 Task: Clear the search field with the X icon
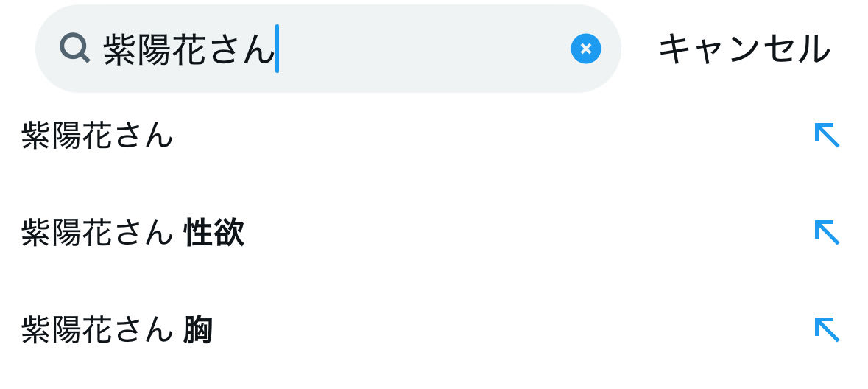(x=585, y=49)
